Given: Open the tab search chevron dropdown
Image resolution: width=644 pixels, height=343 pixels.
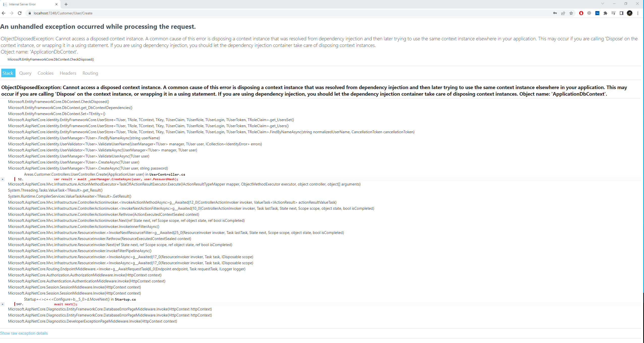Looking at the screenshot, I should [x=603, y=4].
